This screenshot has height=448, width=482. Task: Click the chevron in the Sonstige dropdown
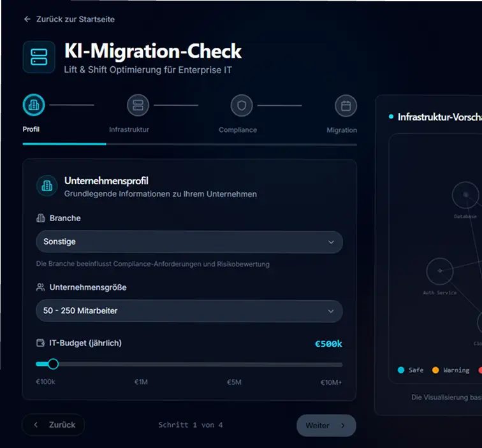pyautogui.click(x=331, y=242)
